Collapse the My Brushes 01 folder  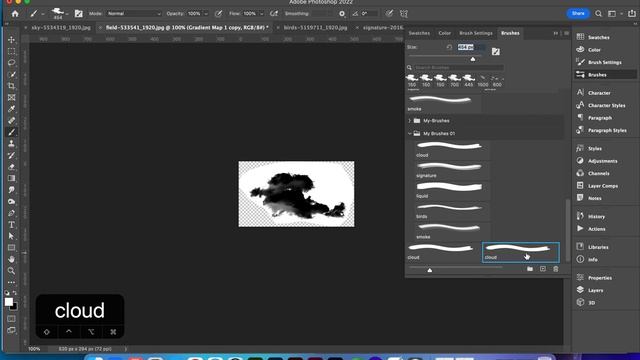pos(409,133)
